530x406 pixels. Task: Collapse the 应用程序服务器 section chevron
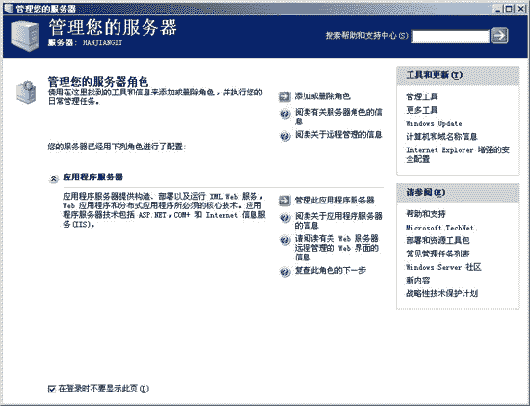pyautogui.click(x=53, y=178)
